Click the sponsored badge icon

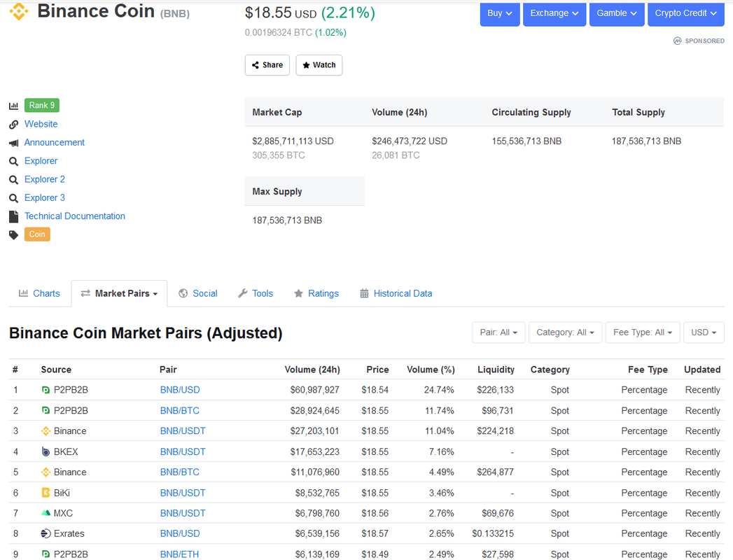(x=678, y=41)
